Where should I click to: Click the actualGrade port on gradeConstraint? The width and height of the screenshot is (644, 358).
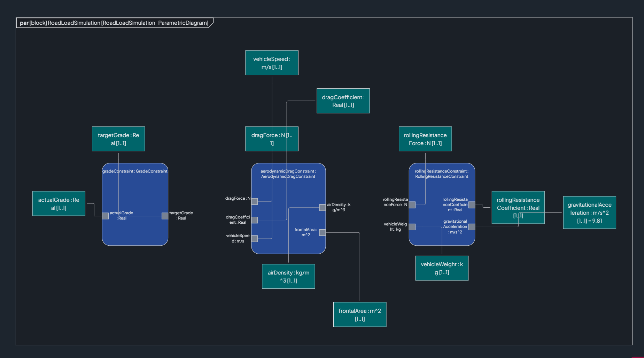click(x=105, y=216)
